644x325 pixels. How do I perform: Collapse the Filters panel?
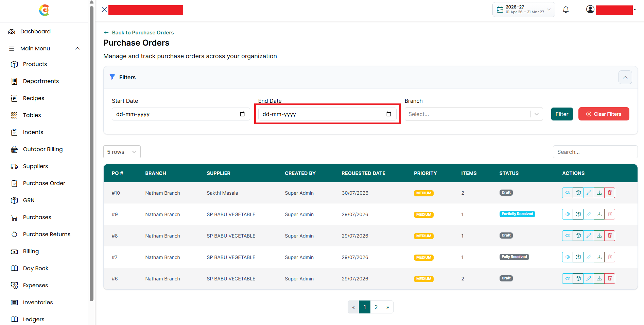coord(625,77)
